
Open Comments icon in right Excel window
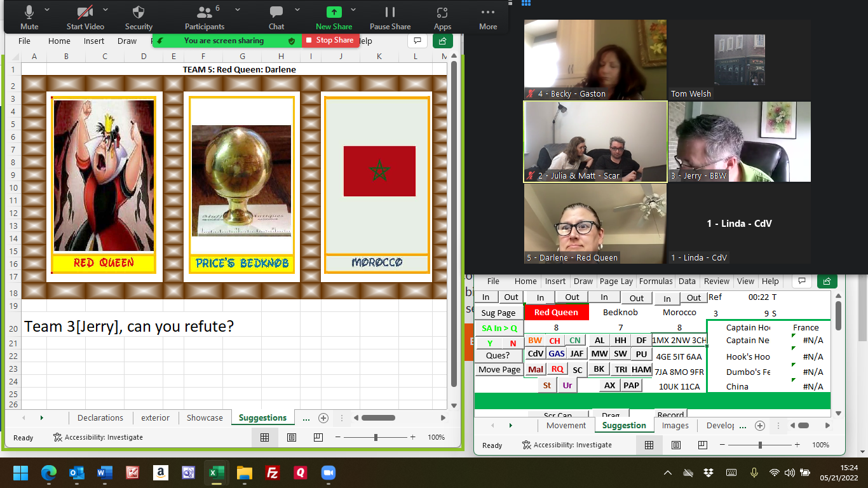click(x=802, y=281)
